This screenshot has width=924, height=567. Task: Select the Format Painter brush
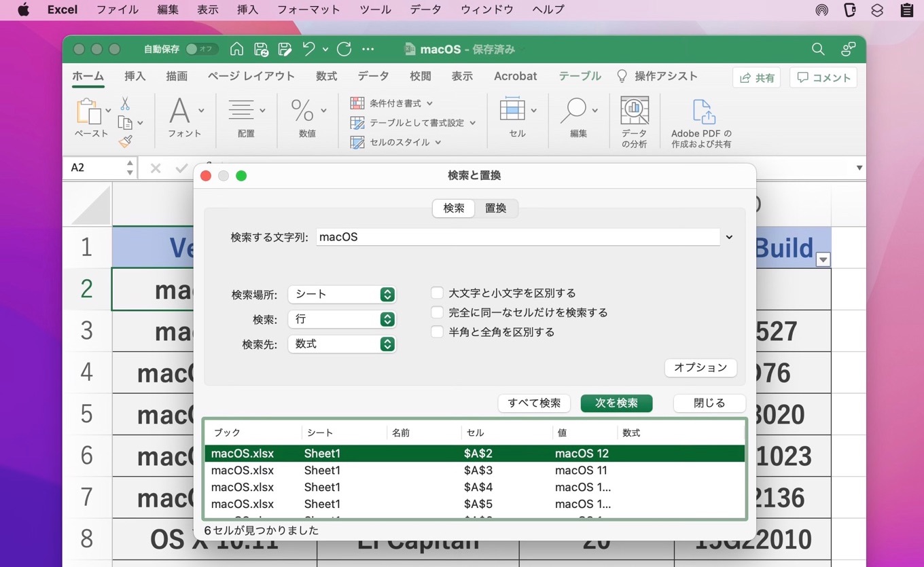125,142
